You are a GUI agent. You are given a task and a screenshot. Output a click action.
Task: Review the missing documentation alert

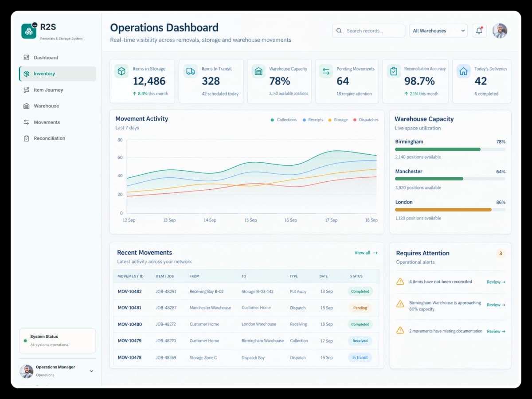496,331
